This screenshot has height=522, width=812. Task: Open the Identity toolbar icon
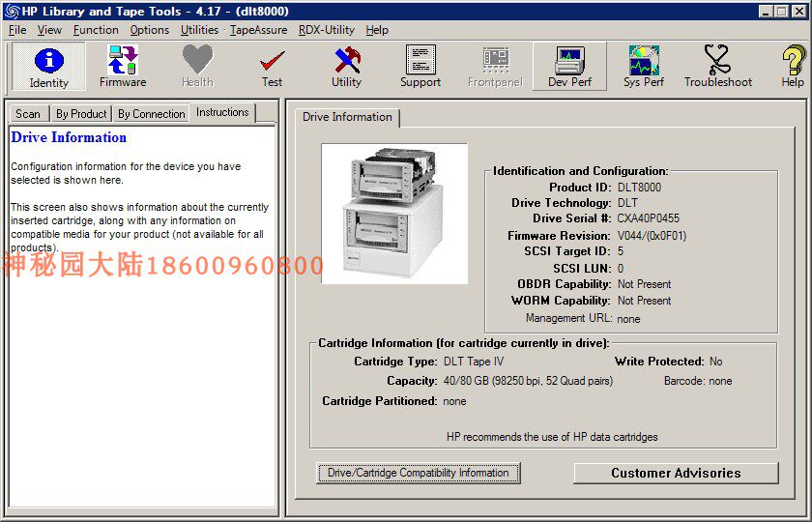(48, 67)
